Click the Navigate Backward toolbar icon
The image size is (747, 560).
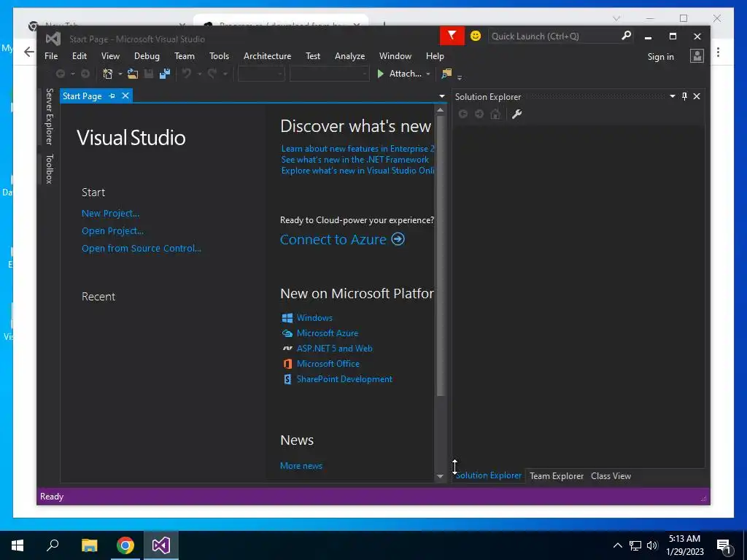[61, 74]
